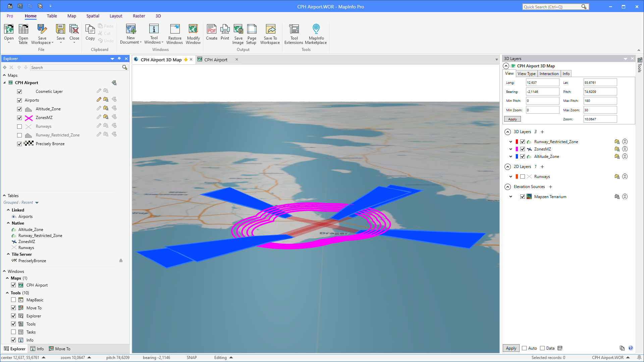Select the editable pencil icon for Airports layer
Image resolution: width=644 pixels, height=362 pixels.
(99, 100)
